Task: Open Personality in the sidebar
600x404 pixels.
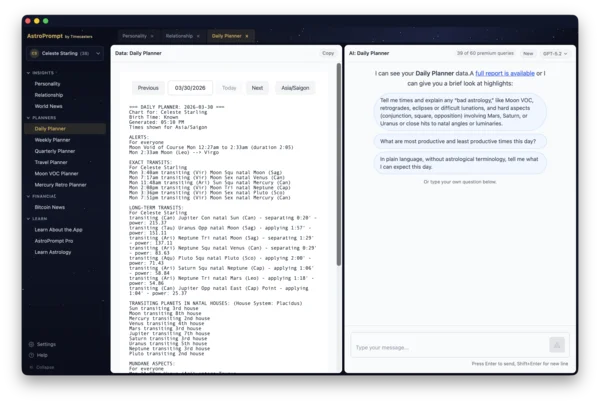Action: coord(47,84)
